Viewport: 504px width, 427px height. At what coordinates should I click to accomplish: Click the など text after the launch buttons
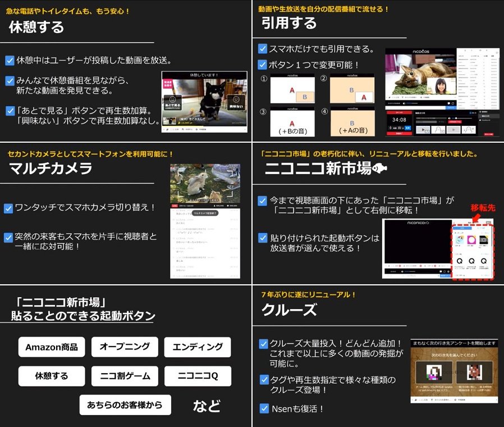[x=207, y=406]
